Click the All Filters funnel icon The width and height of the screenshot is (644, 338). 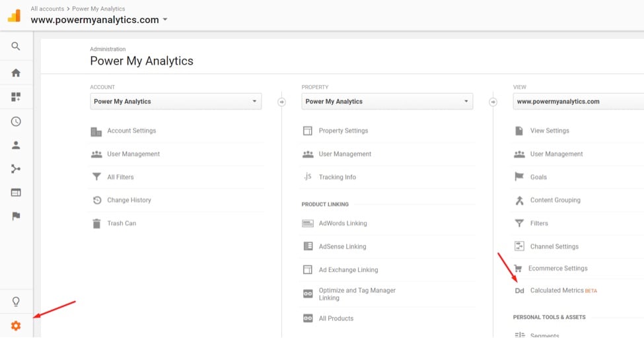point(96,177)
